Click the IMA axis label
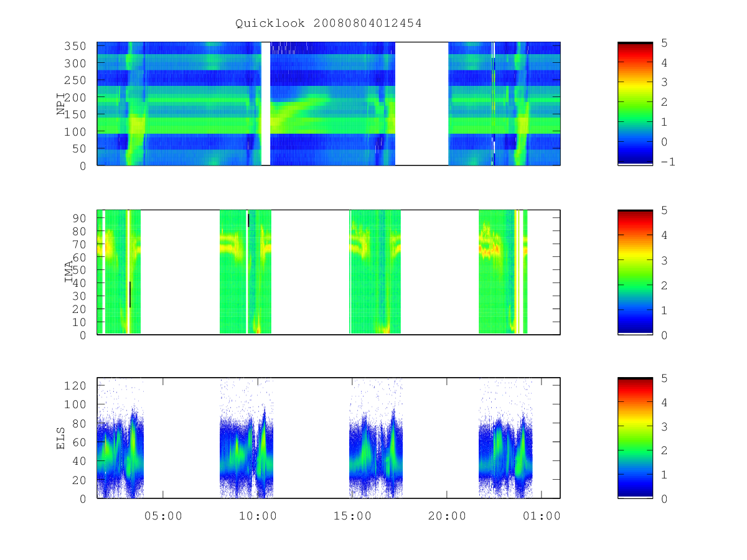 [x=68, y=273]
